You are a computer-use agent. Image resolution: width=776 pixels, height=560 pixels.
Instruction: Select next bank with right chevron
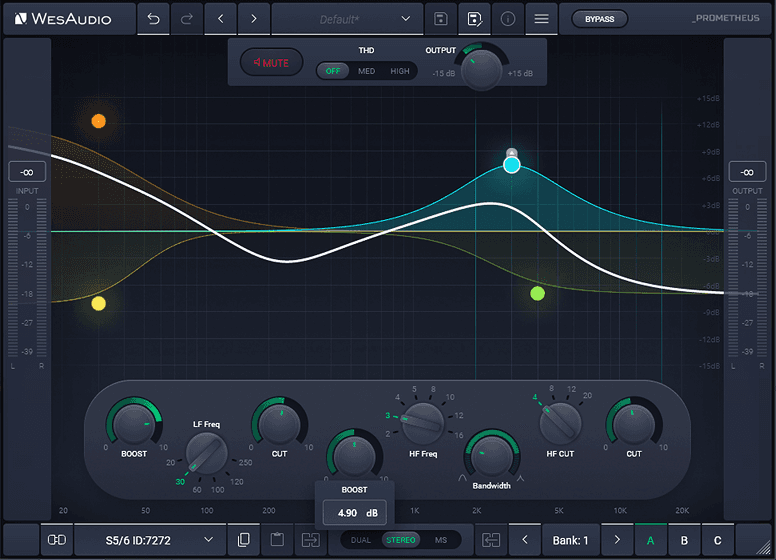pyautogui.click(x=617, y=540)
